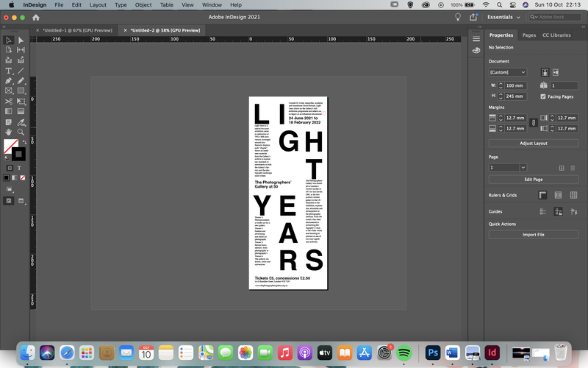
Task: Choose the Direct Selection tool
Action: tap(21, 40)
